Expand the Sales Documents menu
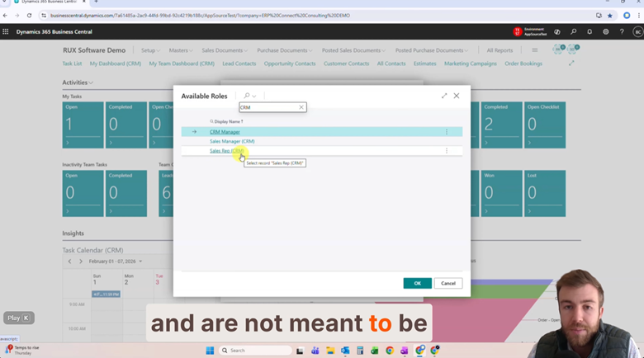Viewport: 644px width, 358px height. pos(225,50)
